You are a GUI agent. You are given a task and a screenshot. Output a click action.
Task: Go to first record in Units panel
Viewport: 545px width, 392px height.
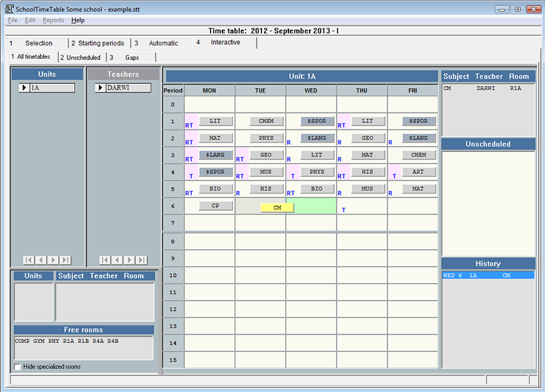(29, 260)
